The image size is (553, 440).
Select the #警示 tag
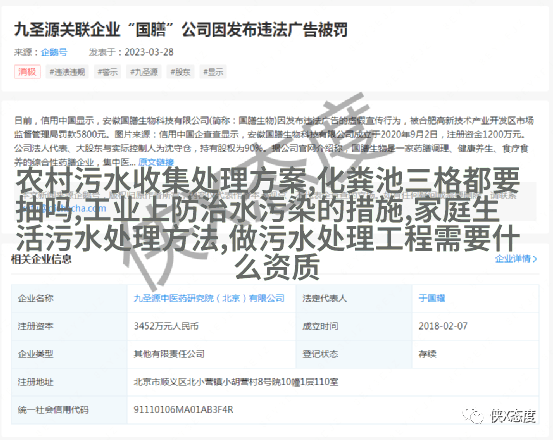[108, 72]
